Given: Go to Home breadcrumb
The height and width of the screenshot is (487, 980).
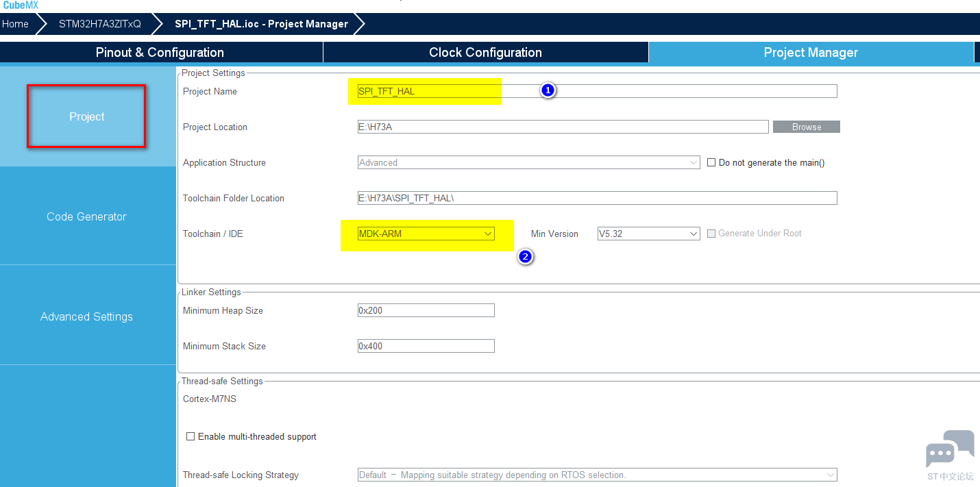Looking at the screenshot, I should 15,24.
